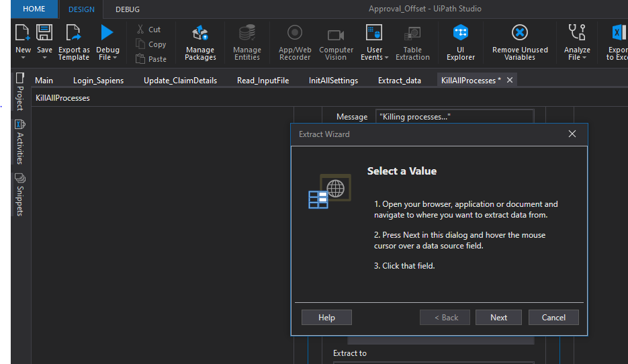Image resolution: width=628 pixels, height=364 pixels.
Task: Open Manage Packages
Action: click(x=200, y=42)
